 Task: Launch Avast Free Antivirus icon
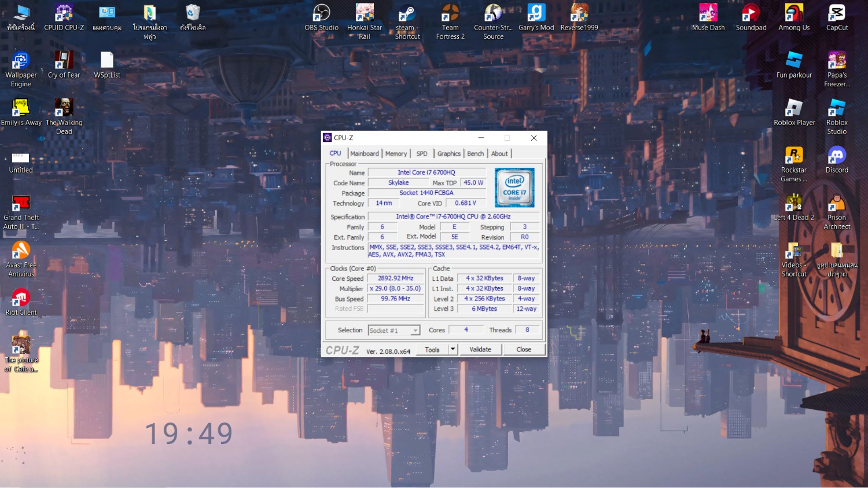coord(21,259)
